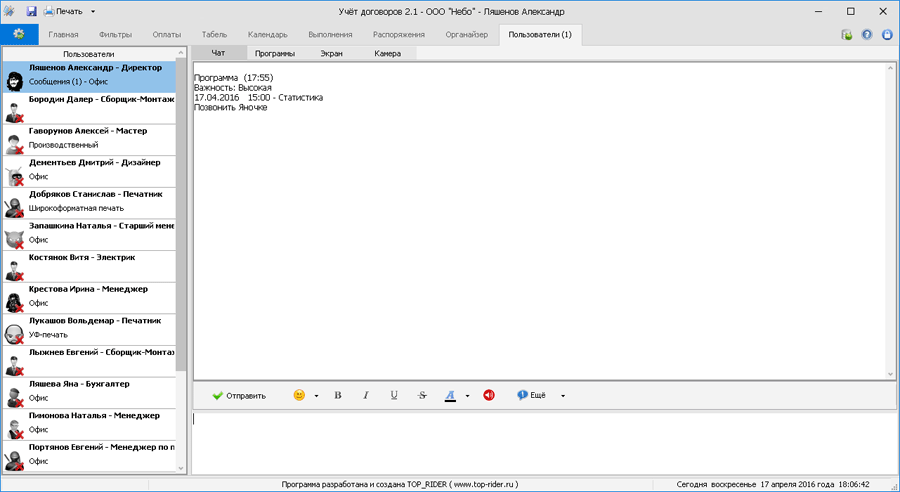Click avatar of Портянов Евгений

(14, 460)
